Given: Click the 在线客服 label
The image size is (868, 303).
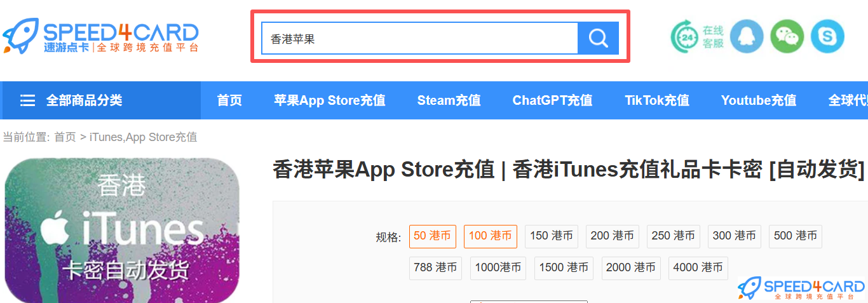Looking at the screenshot, I should (714, 37).
